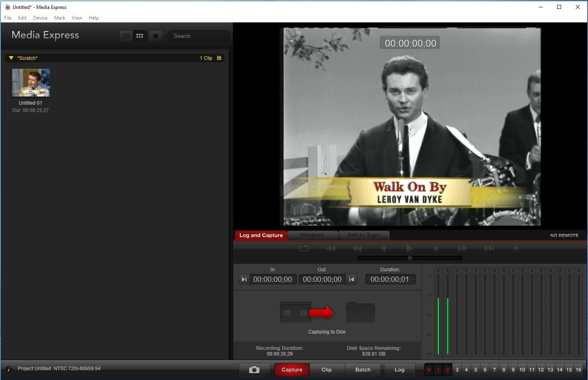
Task: Click skip to previous clip button
Action: point(331,248)
